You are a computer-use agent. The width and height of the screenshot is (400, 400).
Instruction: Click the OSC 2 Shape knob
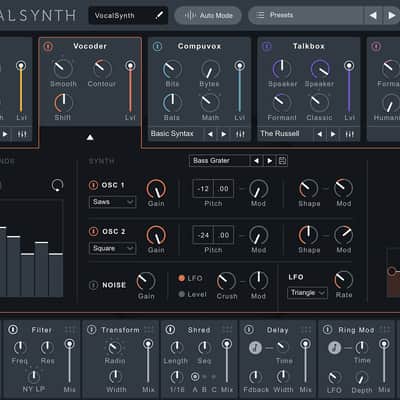(x=308, y=235)
